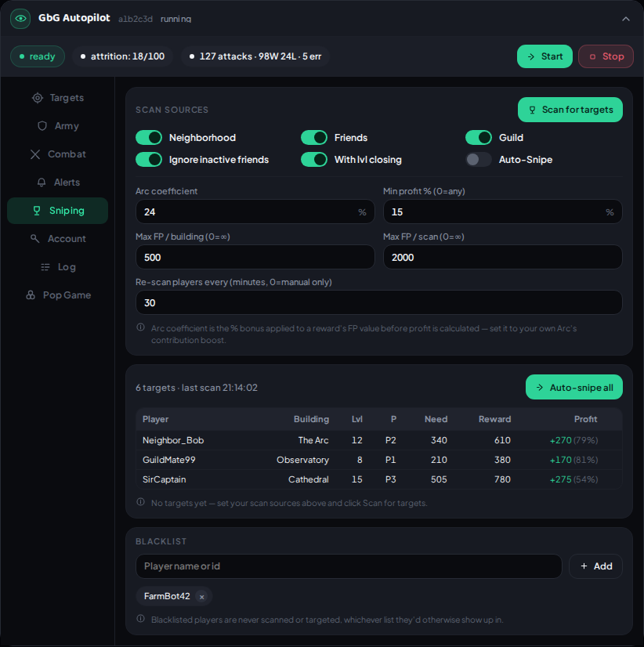Select the Sniping tab
644x647 pixels.
[58, 211]
